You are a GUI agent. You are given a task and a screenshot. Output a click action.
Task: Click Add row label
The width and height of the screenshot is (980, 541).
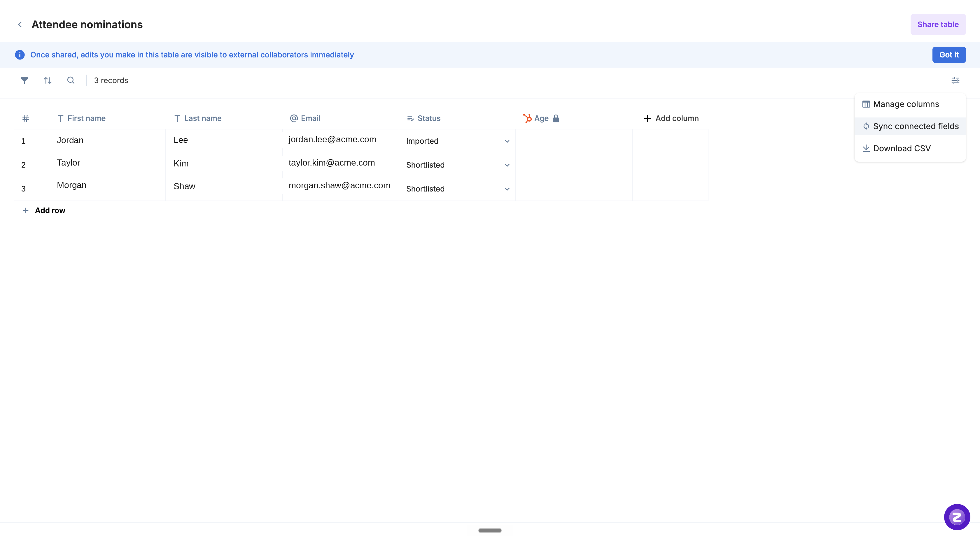coord(50,210)
